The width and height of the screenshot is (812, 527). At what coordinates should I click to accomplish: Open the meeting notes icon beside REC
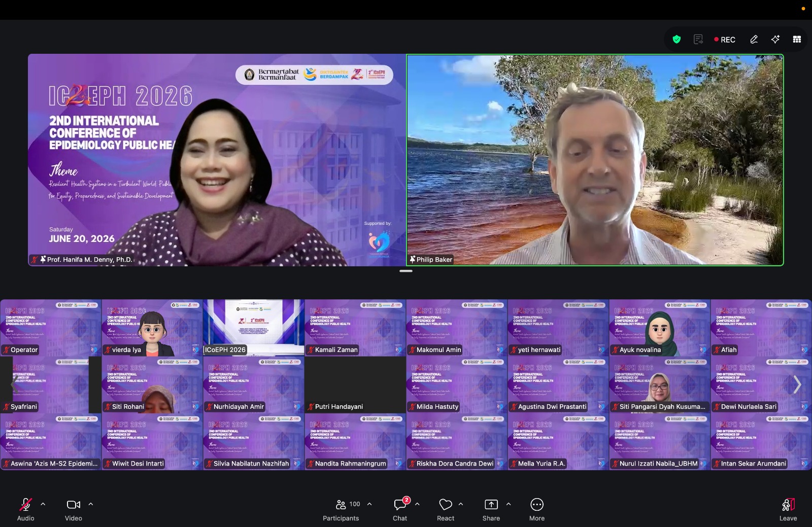point(698,40)
